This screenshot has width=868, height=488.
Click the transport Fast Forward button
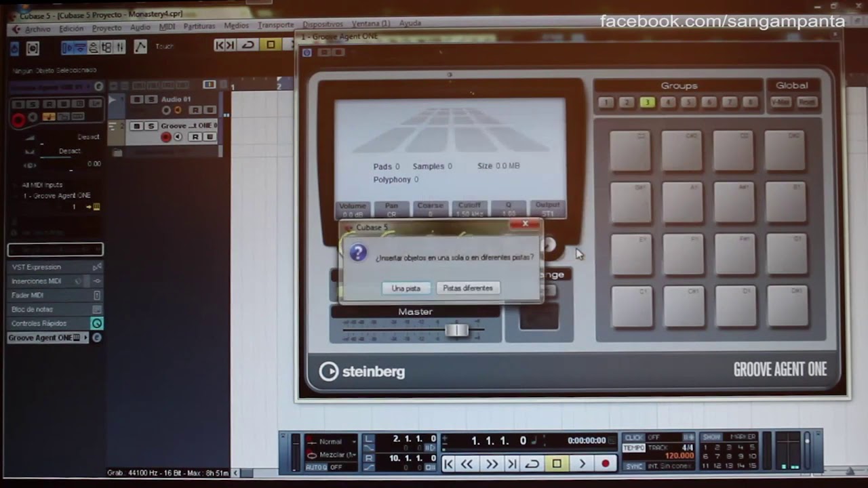pos(492,464)
